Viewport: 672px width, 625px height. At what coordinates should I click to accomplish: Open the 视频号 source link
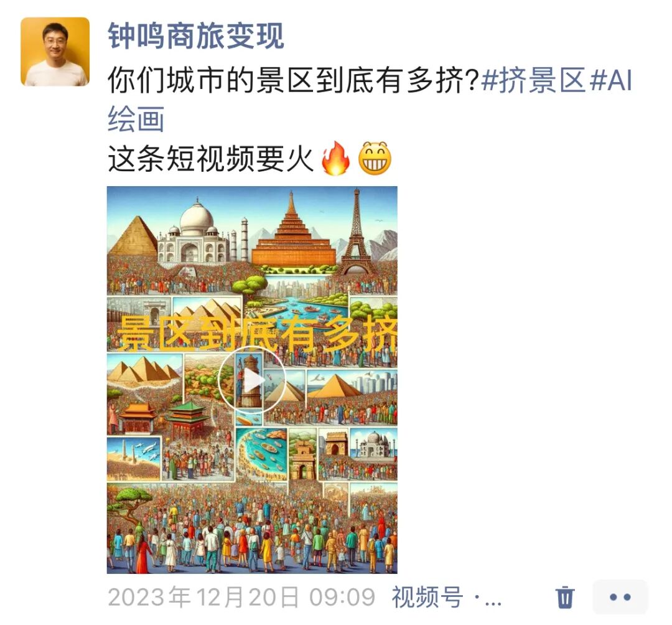427,597
